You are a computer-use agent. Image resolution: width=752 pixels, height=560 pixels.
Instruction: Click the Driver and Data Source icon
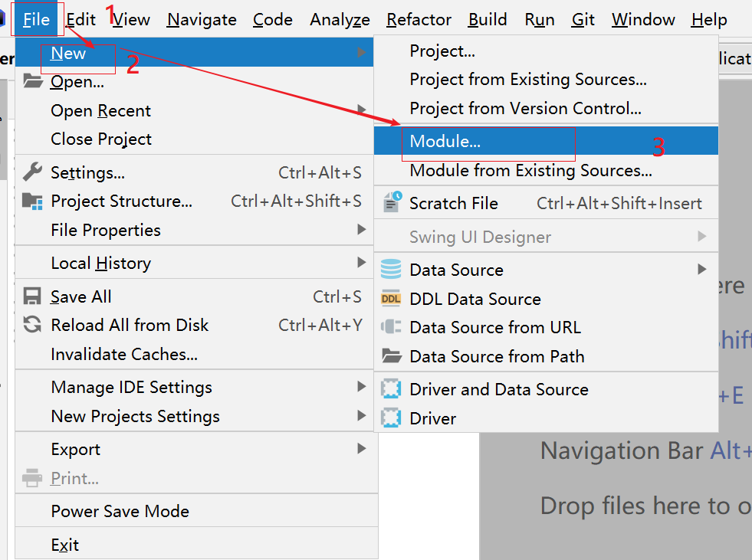391,389
